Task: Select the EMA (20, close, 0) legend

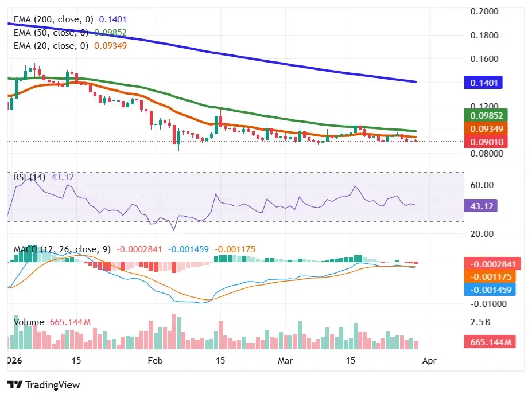Action: 50,46
